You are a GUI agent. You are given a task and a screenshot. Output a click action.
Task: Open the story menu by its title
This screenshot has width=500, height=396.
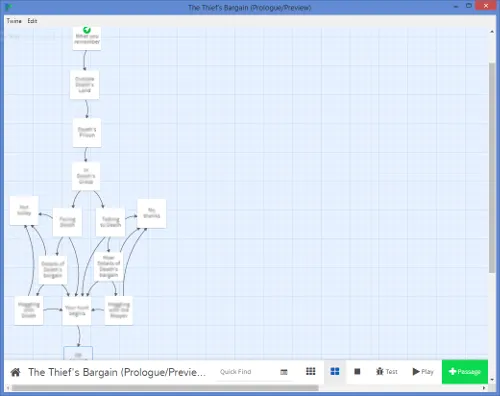pos(117,372)
